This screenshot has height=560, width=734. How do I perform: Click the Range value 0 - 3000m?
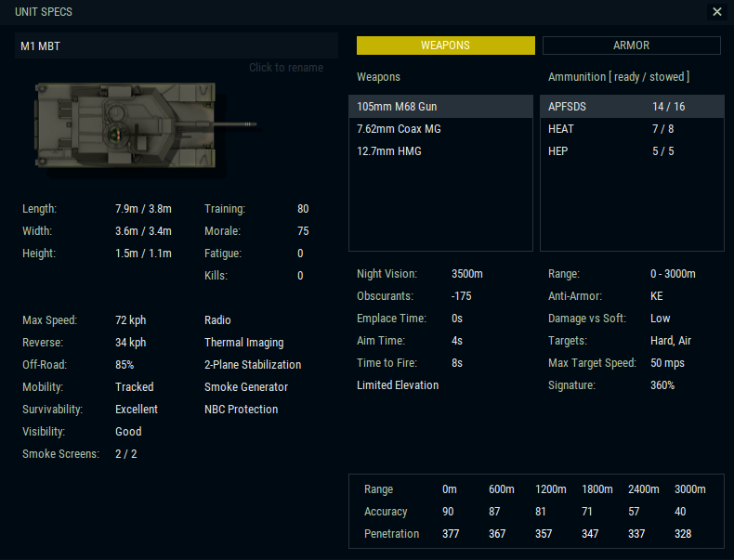pos(673,274)
